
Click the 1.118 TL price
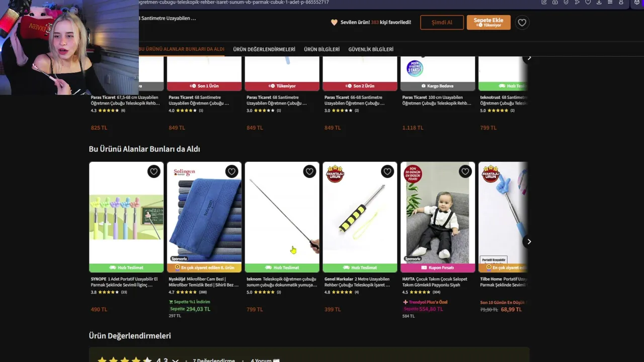point(413,128)
